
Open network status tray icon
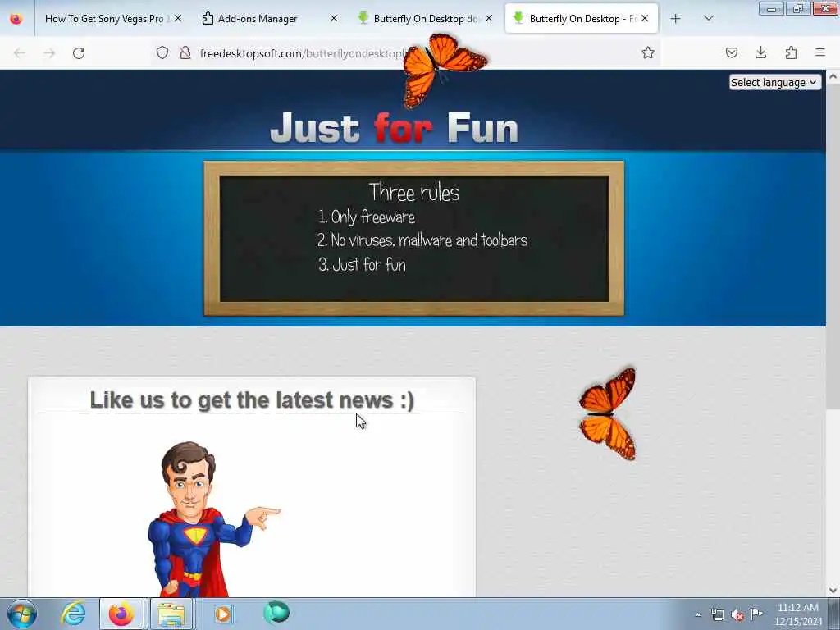point(717,614)
